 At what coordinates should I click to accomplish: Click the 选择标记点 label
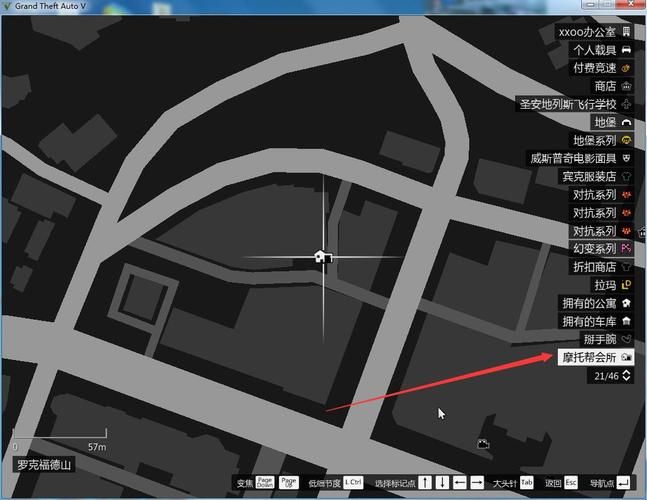pos(395,483)
